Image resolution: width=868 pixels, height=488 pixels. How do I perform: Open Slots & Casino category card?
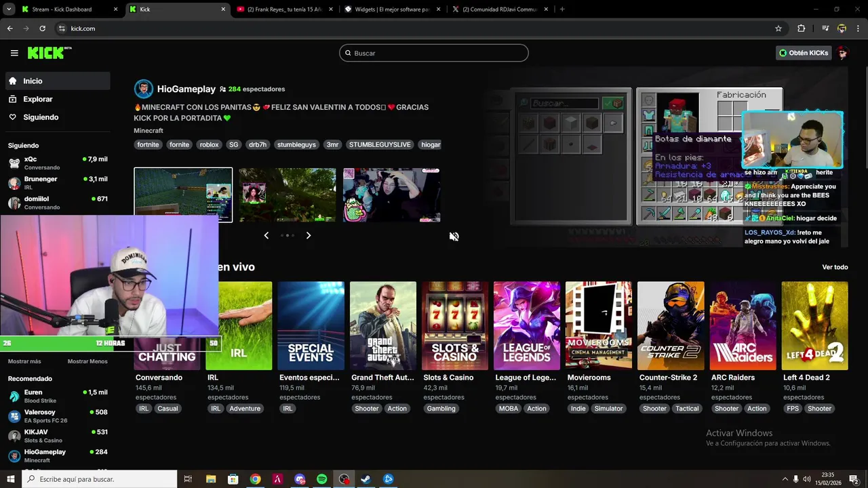455,326
